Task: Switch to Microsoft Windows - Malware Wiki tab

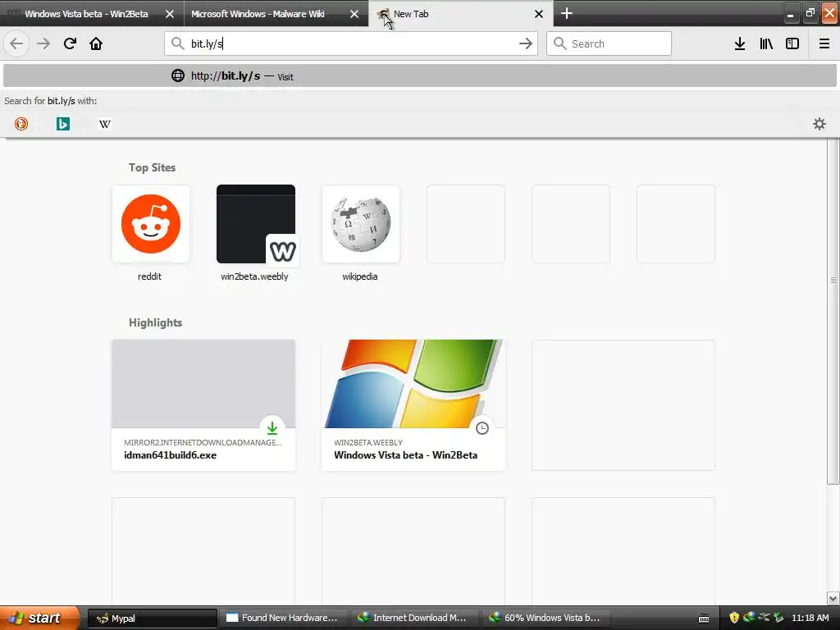Action: pos(276,14)
